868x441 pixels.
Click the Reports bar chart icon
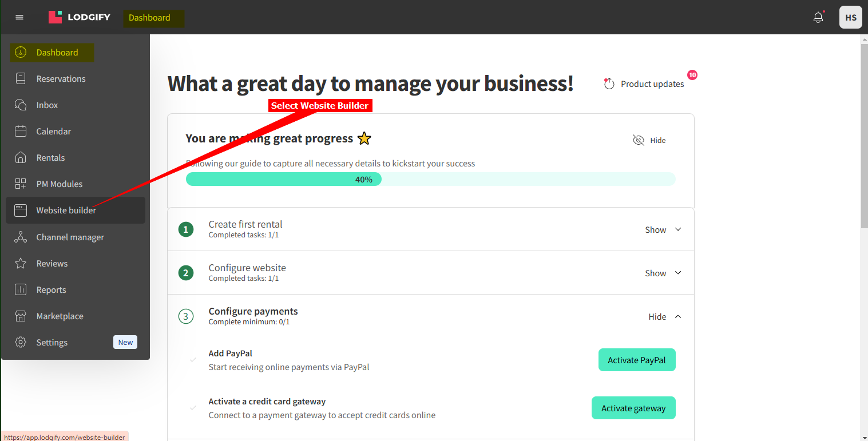coord(21,289)
